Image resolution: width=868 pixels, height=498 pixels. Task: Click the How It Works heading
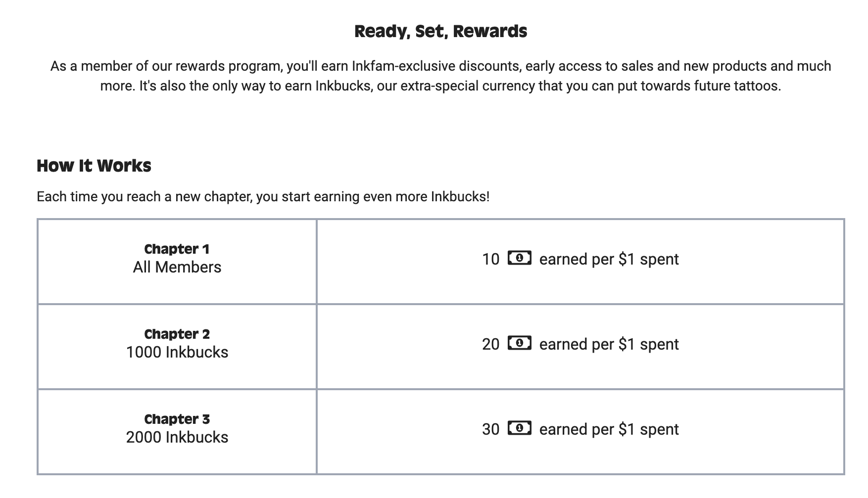pos(94,166)
